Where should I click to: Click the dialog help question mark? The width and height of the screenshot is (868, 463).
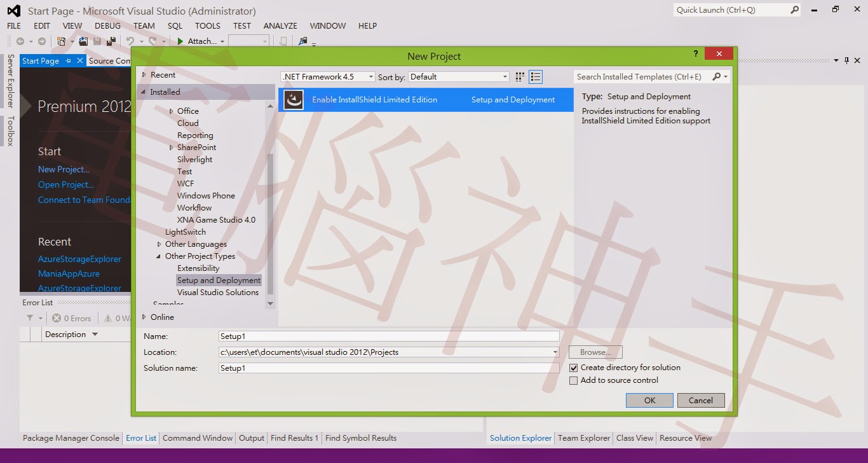696,54
